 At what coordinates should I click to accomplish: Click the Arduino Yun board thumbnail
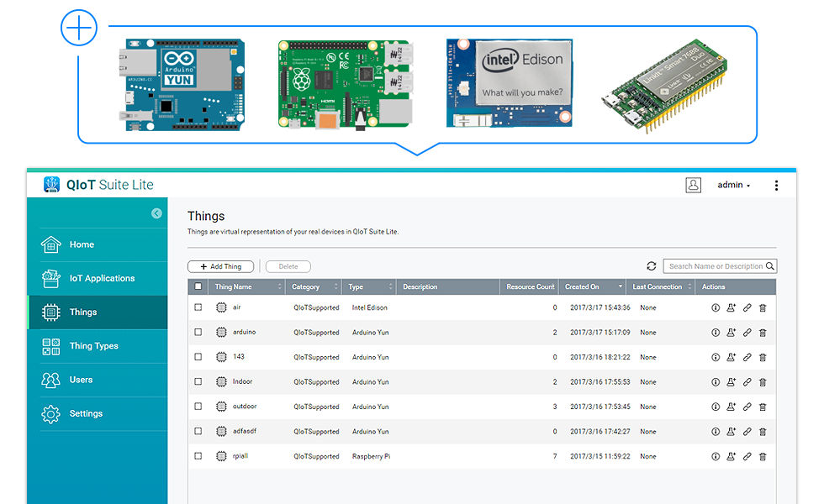point(182,85)
